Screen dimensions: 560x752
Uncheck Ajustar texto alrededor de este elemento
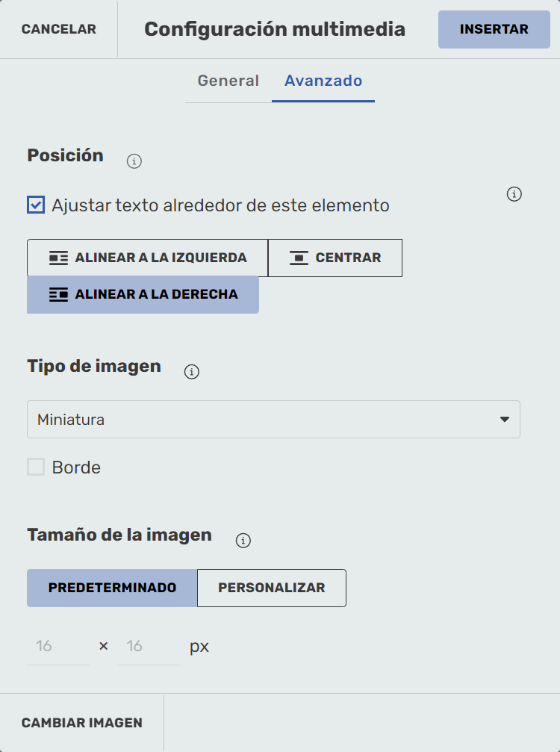(x=36, y=205)
